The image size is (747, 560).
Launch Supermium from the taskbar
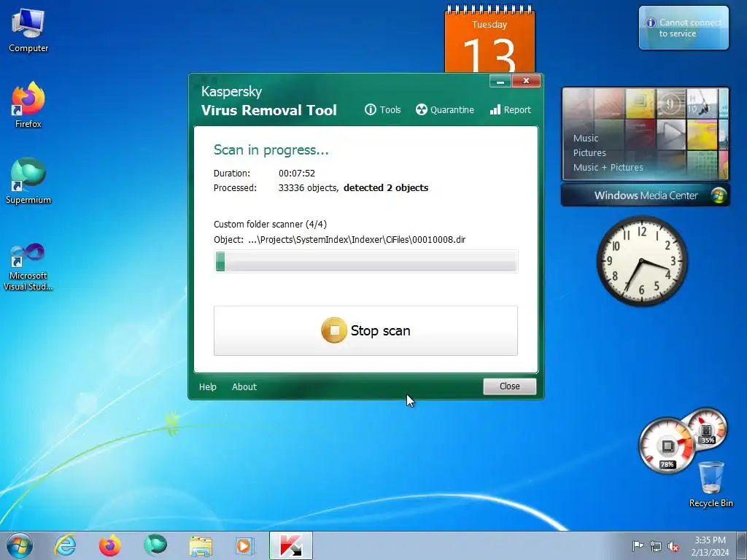(x=155, y=545)
